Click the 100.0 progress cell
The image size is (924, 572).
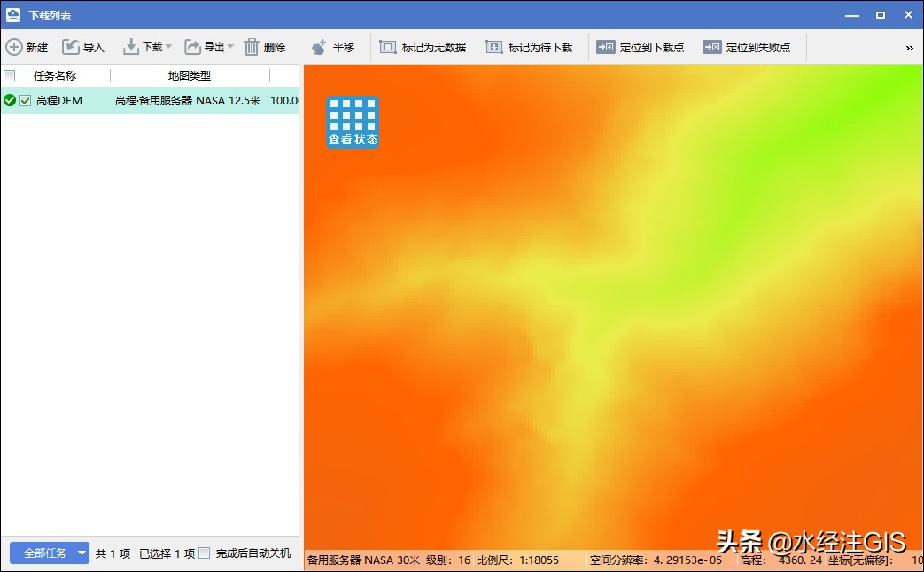tap(285, 101)
